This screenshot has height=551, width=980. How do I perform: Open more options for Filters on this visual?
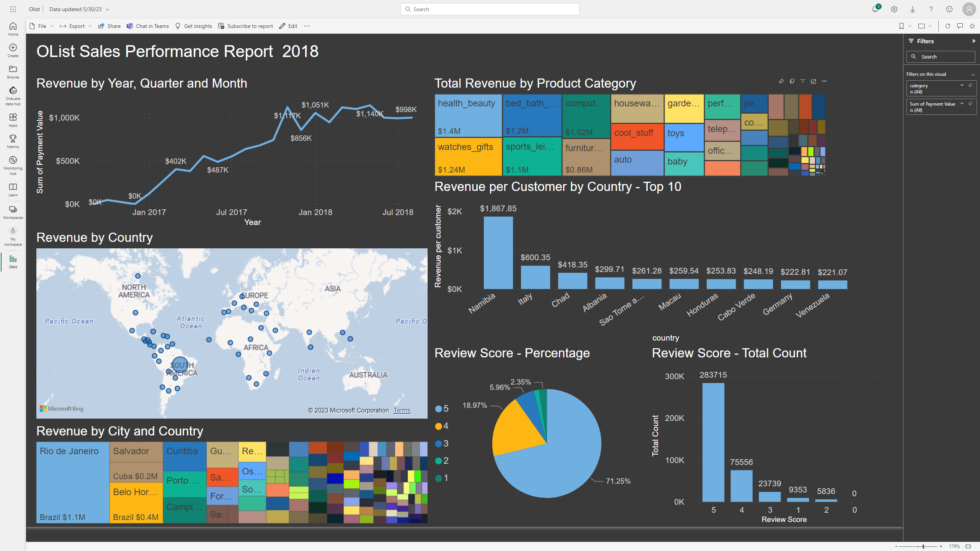(973, 74)
